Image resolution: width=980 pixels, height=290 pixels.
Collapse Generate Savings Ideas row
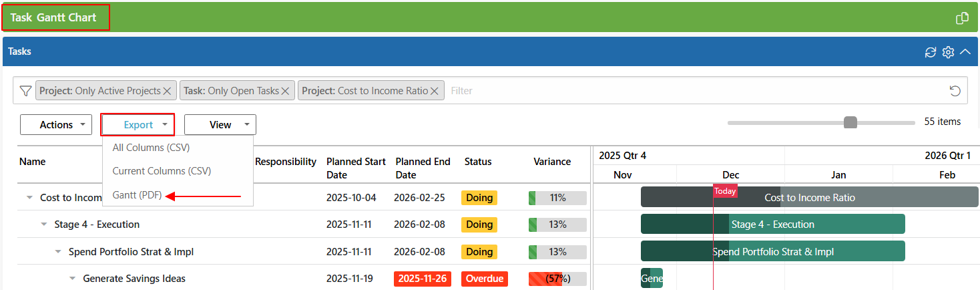pos(72,279)
